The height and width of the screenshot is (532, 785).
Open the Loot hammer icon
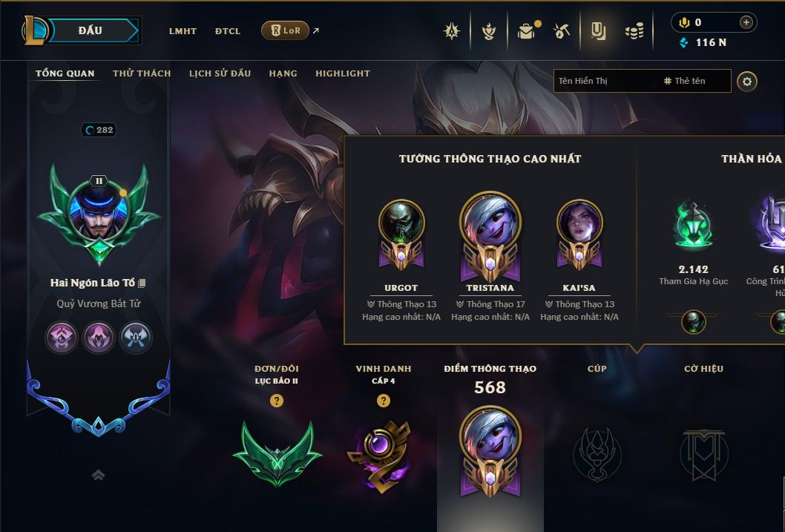[562, 31]
